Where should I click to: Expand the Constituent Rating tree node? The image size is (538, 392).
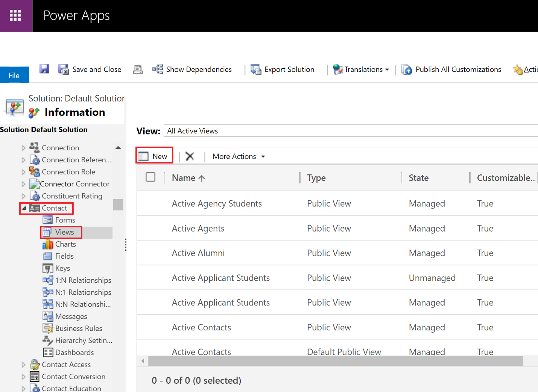[23, 196]
